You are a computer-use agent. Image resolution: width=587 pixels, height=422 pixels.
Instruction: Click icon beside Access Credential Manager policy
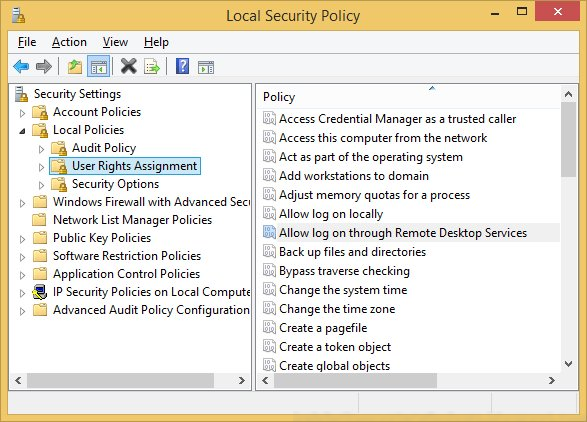tap(269, 118)
